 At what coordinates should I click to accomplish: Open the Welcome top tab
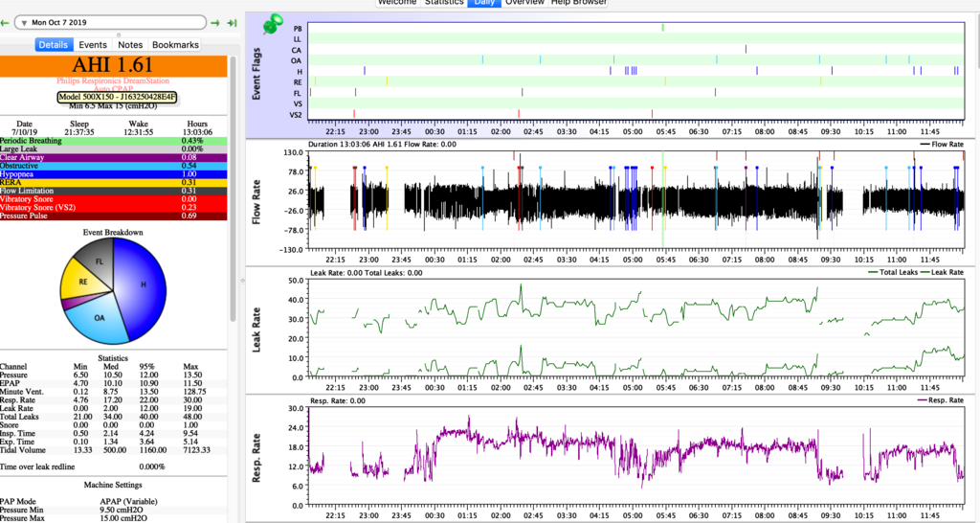(397, 3)
